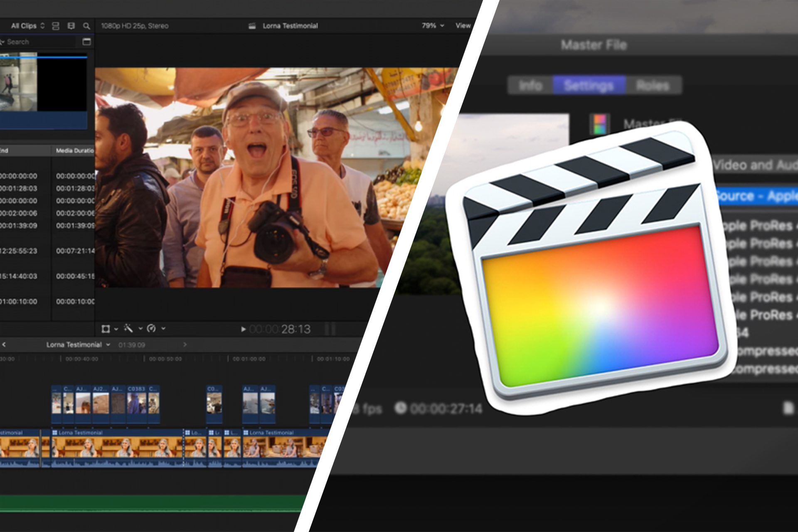Click the clapper icon beside Lorna Testimonial title
The height and width of the screenshot is (532, 798).
pos(252,26)
